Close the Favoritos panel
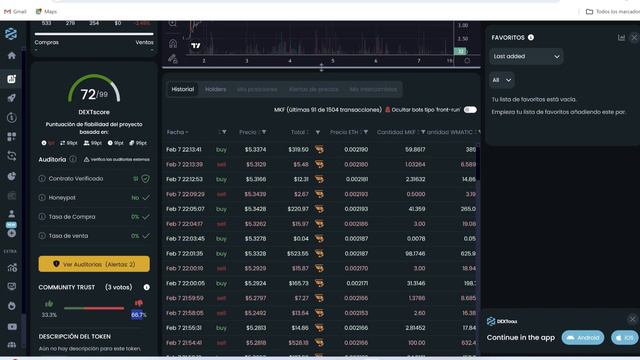640x360 pixels. click(634, 38)
